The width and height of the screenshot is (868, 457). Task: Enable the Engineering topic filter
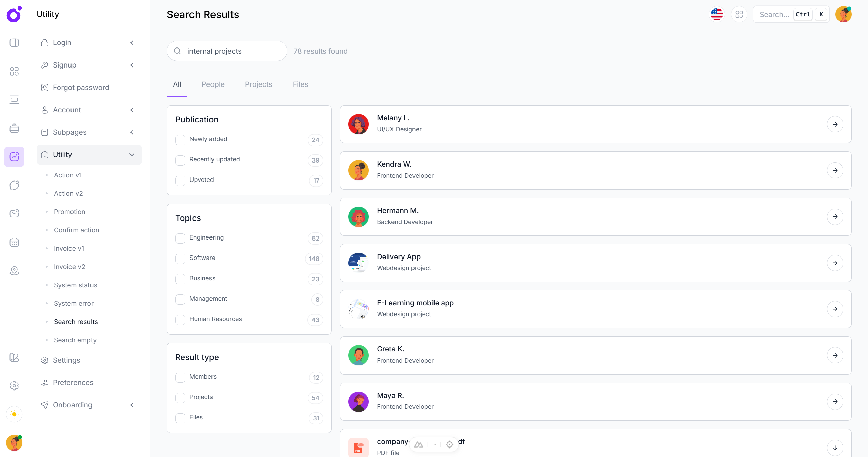(x=180, y=239)
